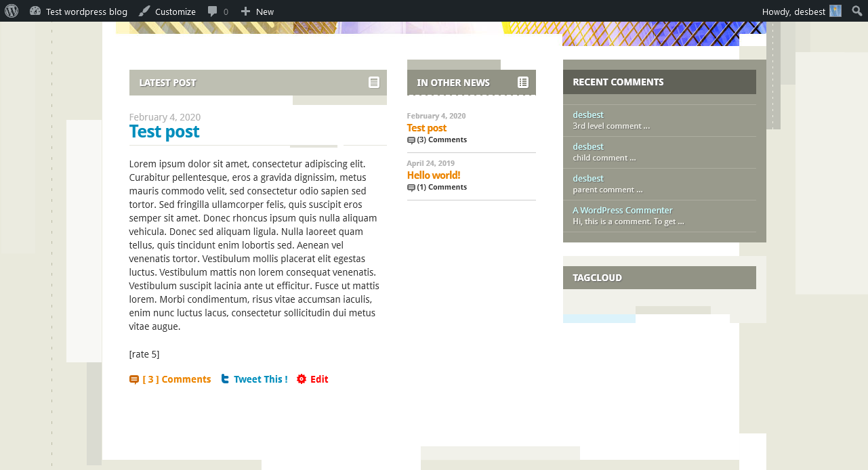
Task: Click the In Other News heading text
Action: coord(453,83)
